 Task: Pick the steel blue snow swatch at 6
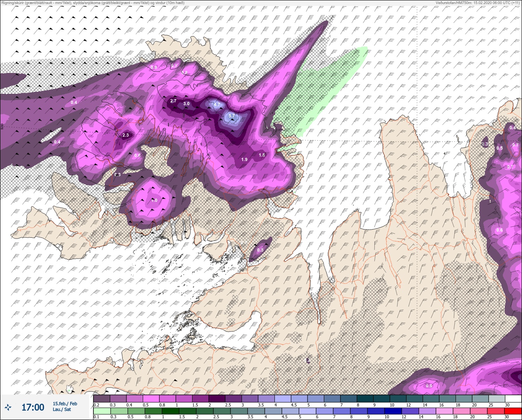332,398
